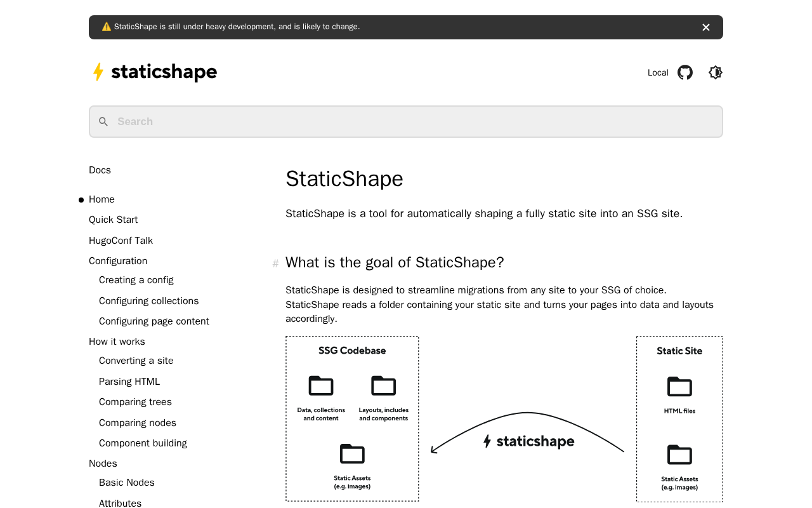Screen dimensions: 812x508
Task: Open the How it works section
Action: coord(117,342)
